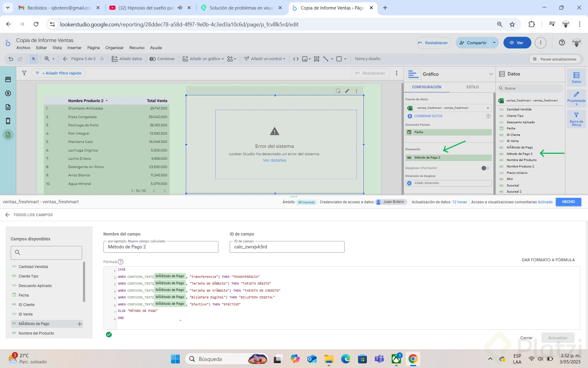
Task: Open Excel from the Windows taskbar
Action: (x=396, y=359)
